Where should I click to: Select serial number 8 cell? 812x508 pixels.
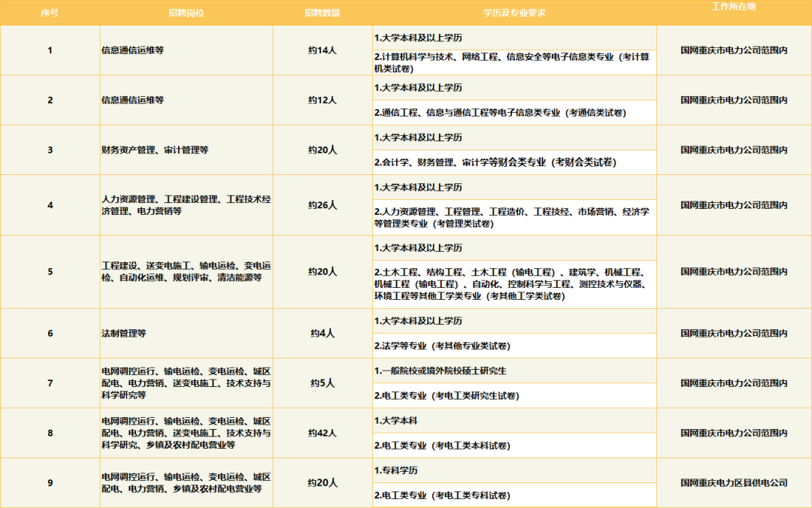50,432
